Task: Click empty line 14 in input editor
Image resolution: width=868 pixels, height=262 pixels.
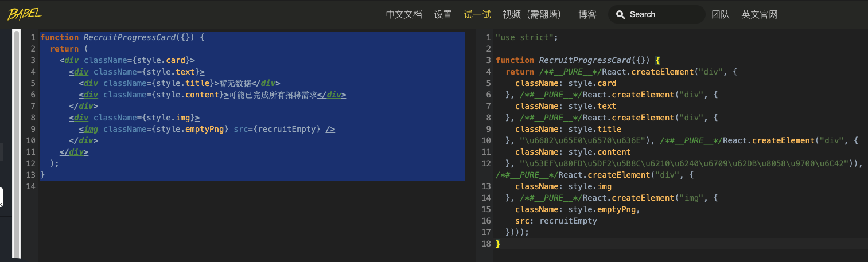Action: (252, 186)
